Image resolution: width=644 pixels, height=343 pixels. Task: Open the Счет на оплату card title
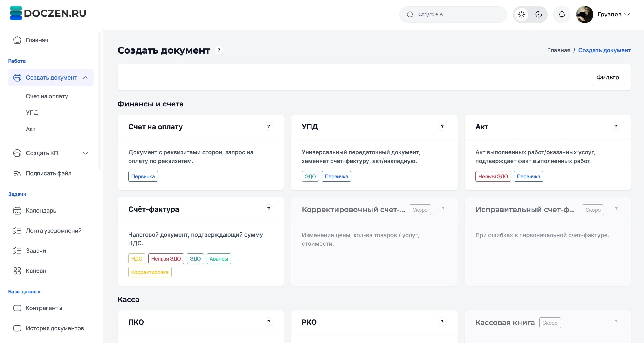tap(156, 127)
